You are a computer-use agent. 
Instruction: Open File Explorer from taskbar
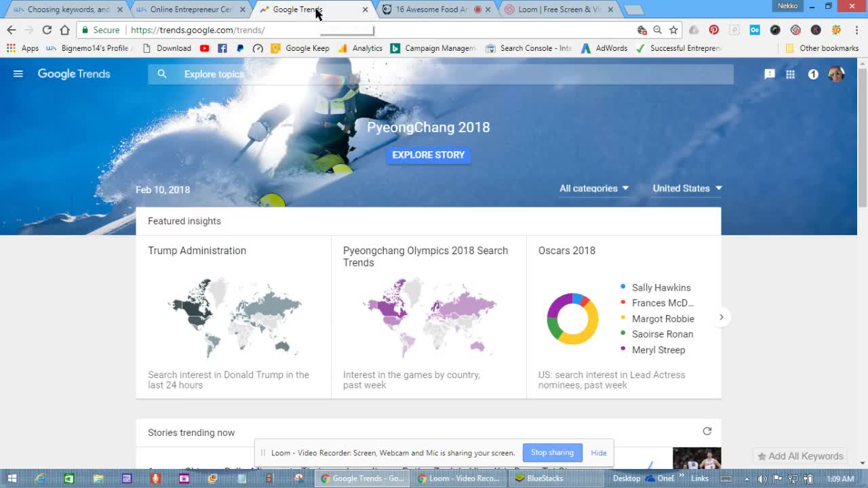[98, 479]
